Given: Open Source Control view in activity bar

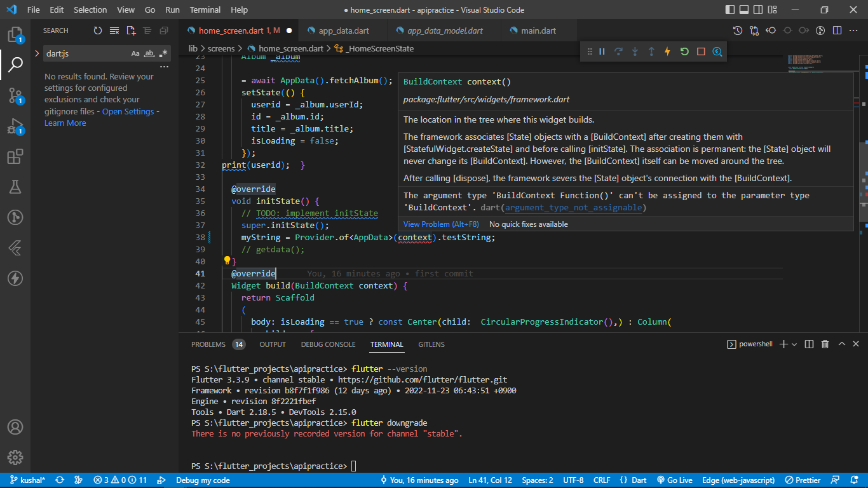Looking at the screenshot, I should [15, 95].
